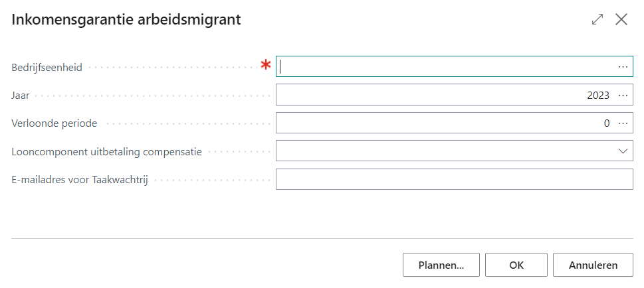Confirm with the OK button
644x288 pixels.
tap(516, 265)
